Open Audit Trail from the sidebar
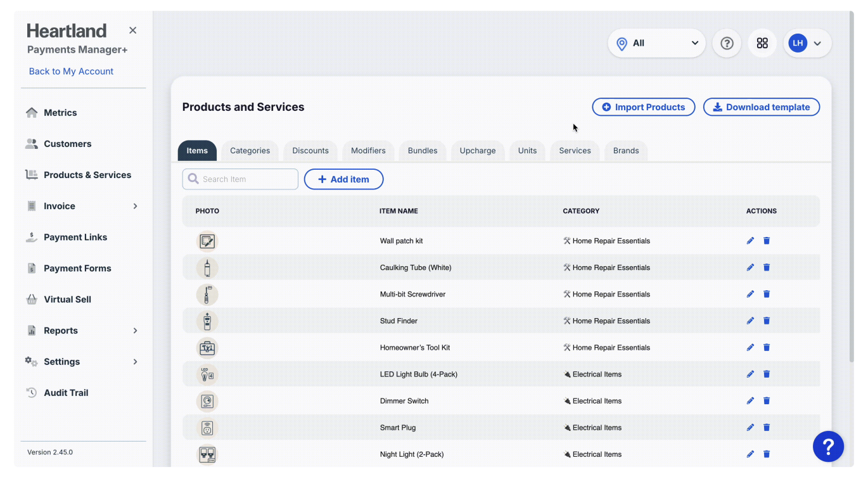The image size is (868, 479). click(x=66, y=393)
